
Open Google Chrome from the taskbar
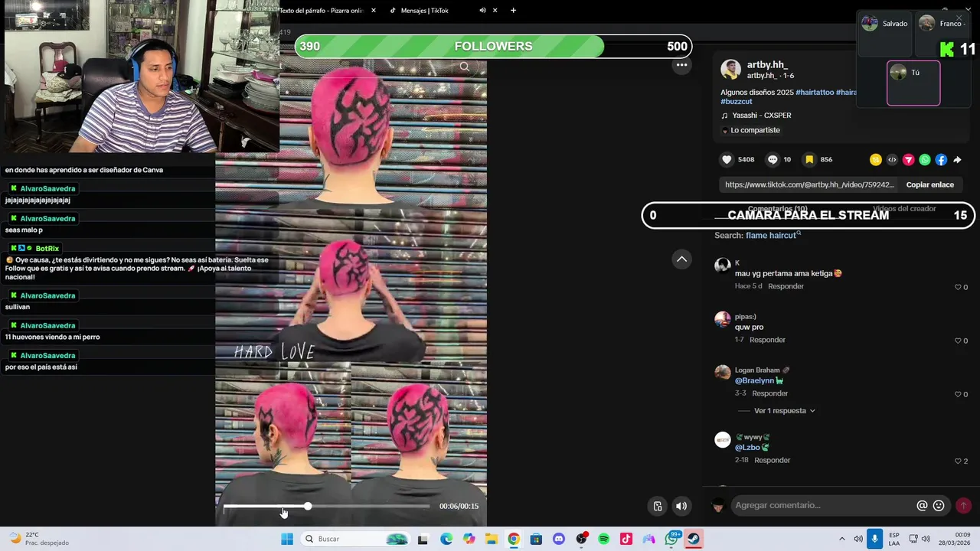click(514, 539)
